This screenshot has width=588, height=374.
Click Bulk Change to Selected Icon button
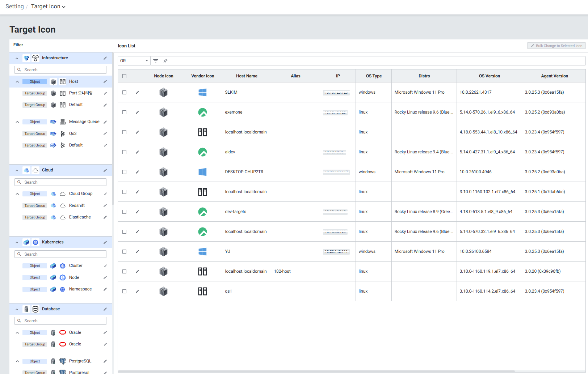click(556, 46)
